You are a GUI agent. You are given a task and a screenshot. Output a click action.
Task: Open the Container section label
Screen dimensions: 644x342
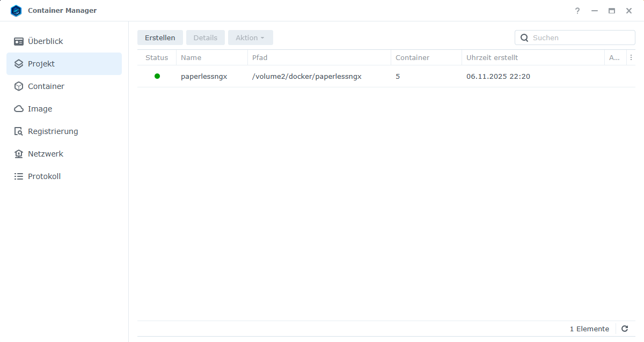pos(46,86)
